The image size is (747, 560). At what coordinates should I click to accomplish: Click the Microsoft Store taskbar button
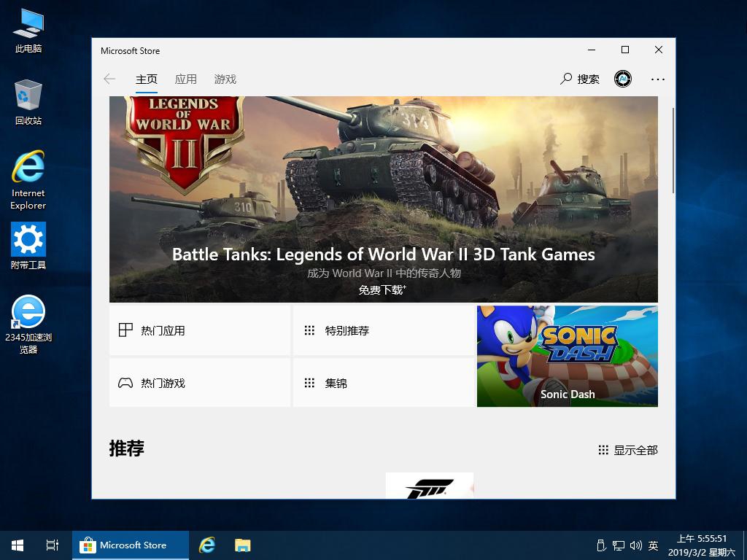point(131,545)
